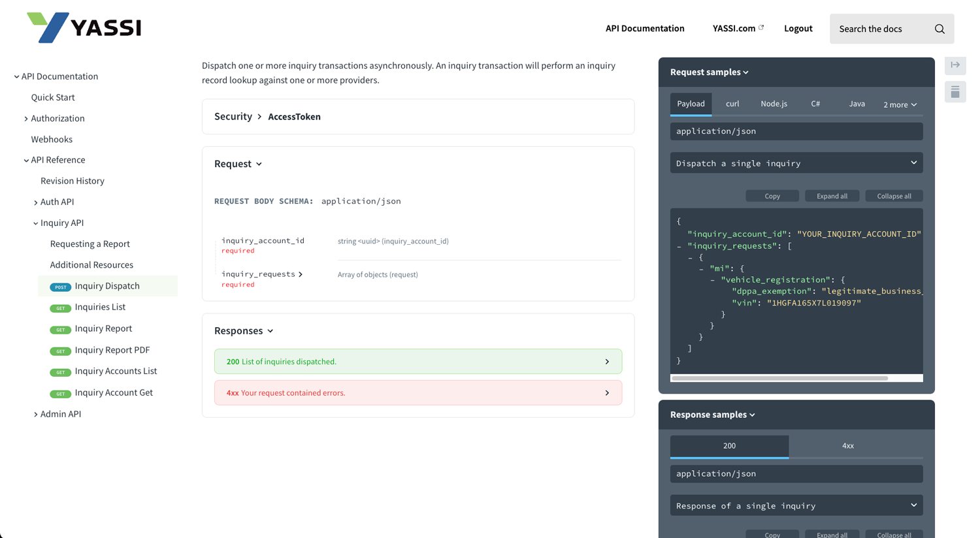Screen dimensions: 980x538
Task: Click the magnifying glass search icon
Action: coord(939,29)
